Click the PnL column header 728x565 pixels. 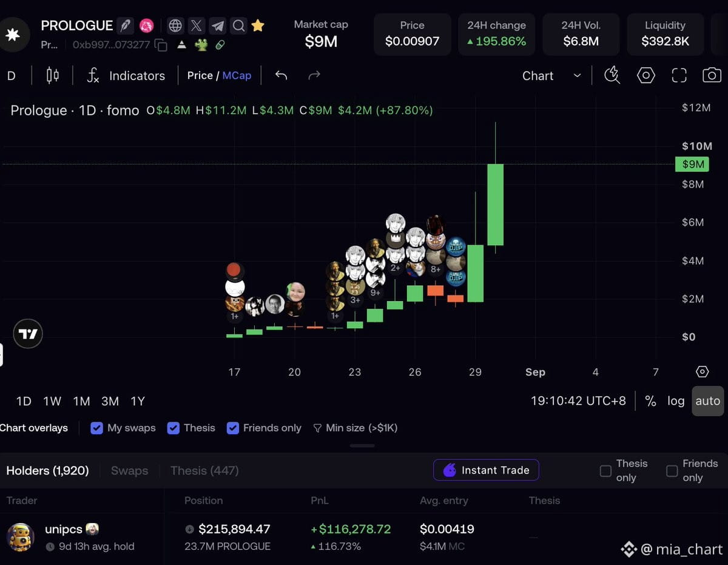320,501
